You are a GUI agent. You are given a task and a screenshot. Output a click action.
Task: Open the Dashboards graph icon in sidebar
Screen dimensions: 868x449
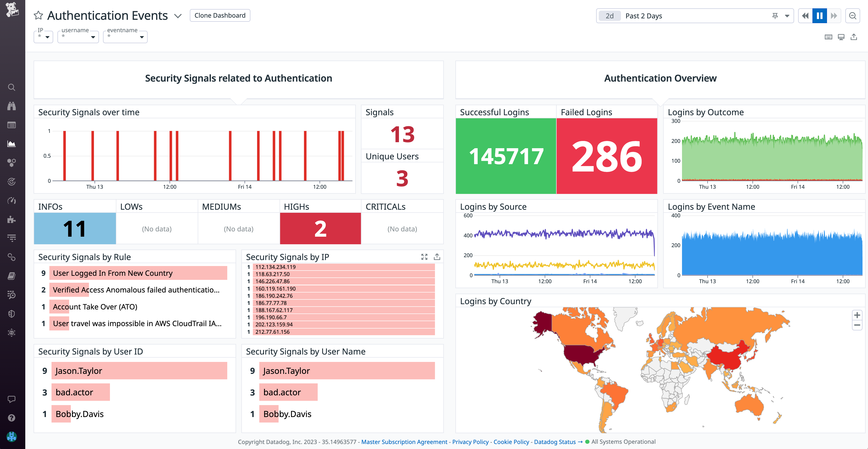click(x=12, y=144)
